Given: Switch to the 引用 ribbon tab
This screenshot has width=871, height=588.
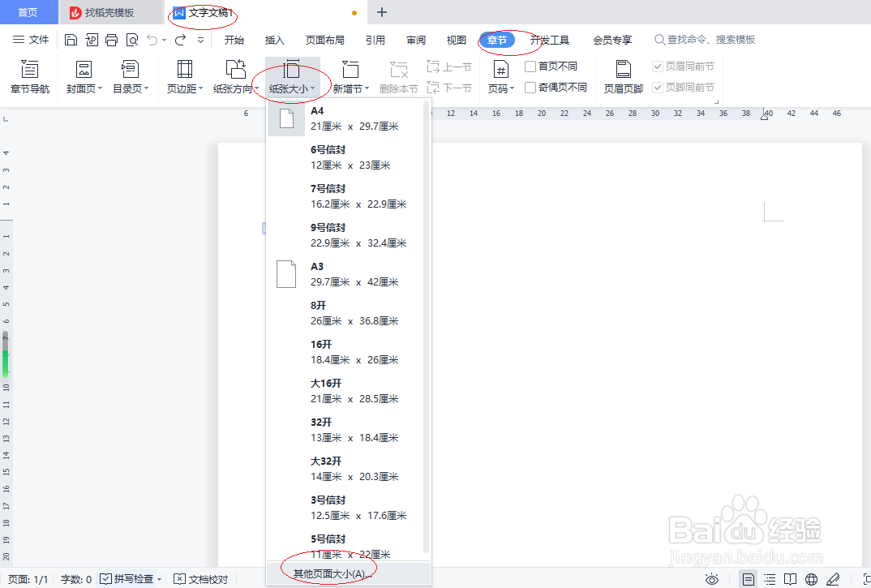Looking at the screenshot, I should 375,40.
